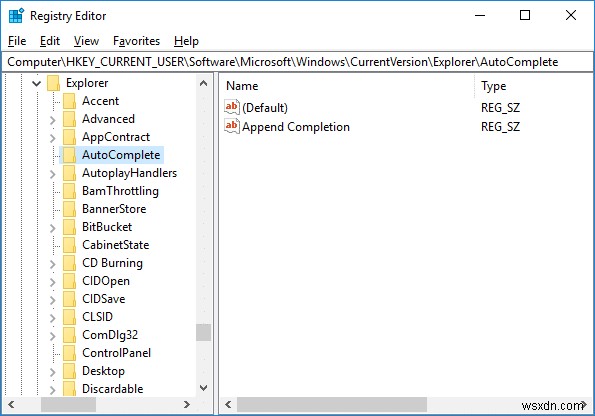
Task: Click the tree pane vertical scrollbar thumb
Action: coord(203,332)
